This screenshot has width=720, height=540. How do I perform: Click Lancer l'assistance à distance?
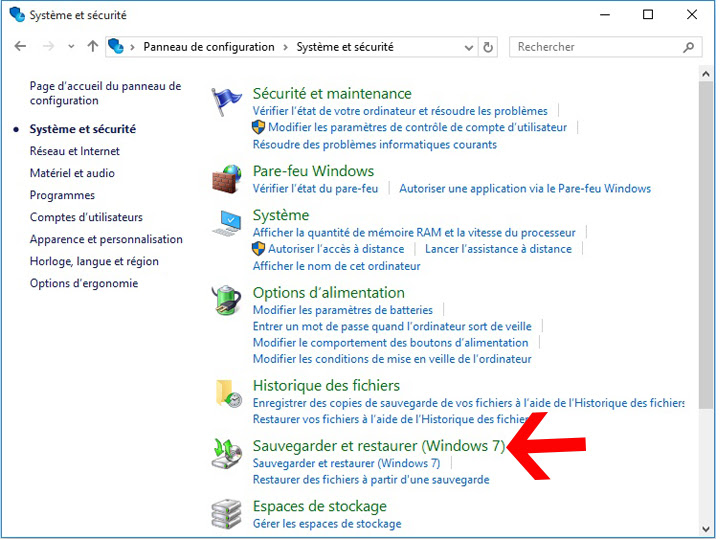[498, 249]
